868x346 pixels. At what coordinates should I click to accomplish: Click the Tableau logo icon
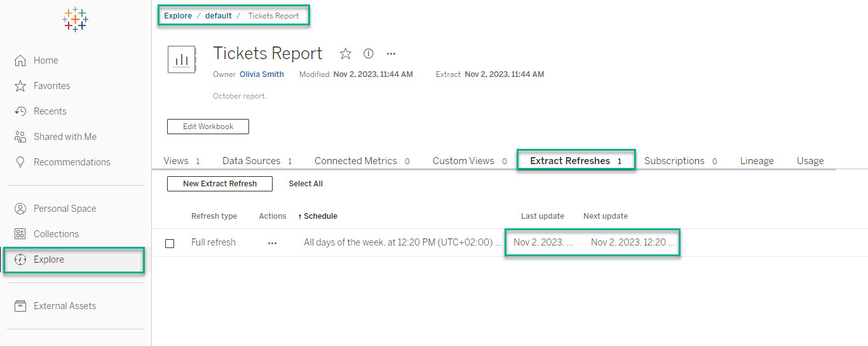tap(75, 20)
